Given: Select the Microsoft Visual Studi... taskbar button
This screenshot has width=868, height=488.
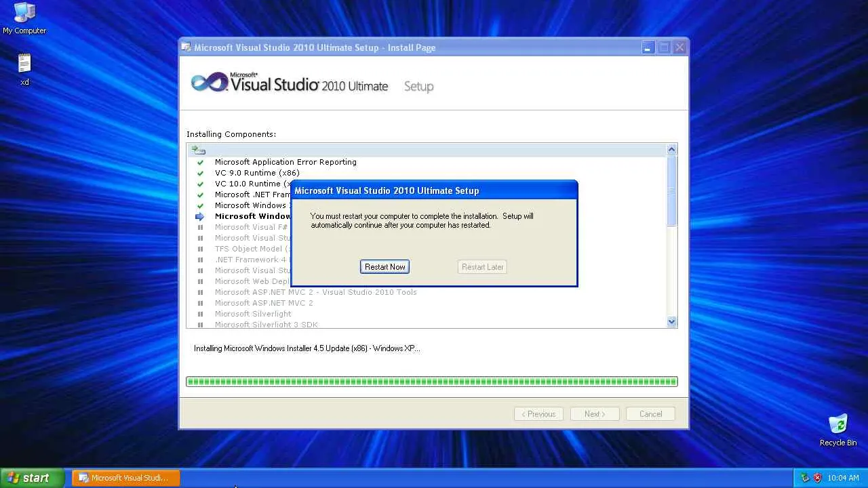Looking at the screenshot, I should (125, 478).
